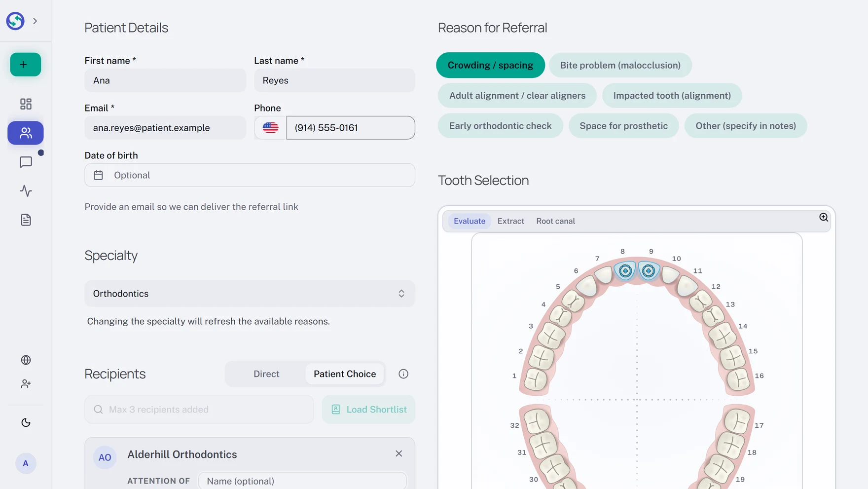Toggle dark mode moon icon

point(26,422)
